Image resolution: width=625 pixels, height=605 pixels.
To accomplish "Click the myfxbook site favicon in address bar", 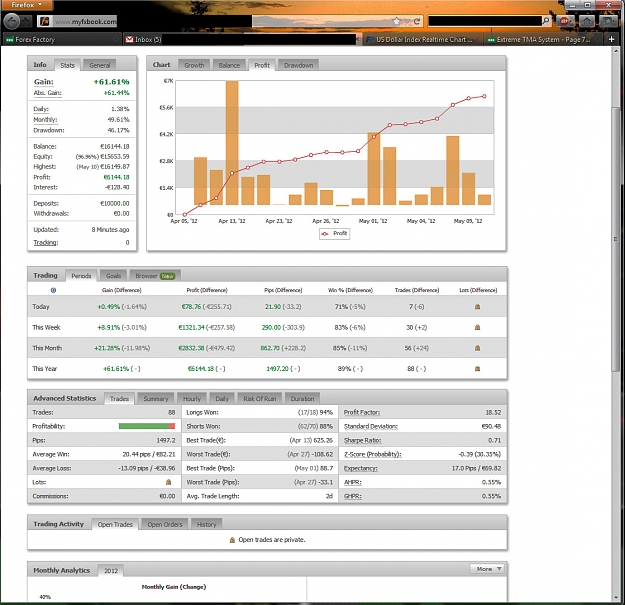I will tap(45, 22).
